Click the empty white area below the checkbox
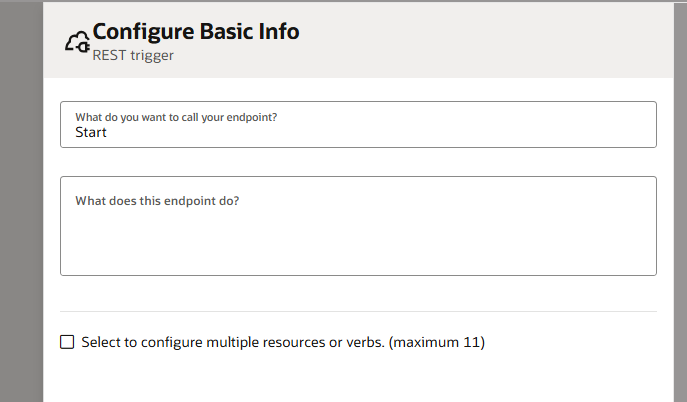687x402 pixels. coord(358,379)
